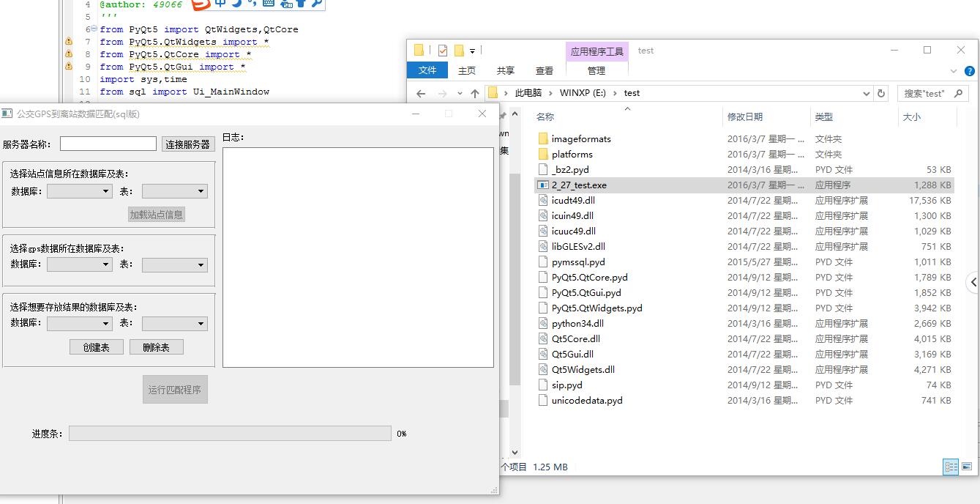The width and height of the screenshot is (980, 504).
Task: Click the 连接服务器 button
Action: pyautogui.click(x=187, y=144)
